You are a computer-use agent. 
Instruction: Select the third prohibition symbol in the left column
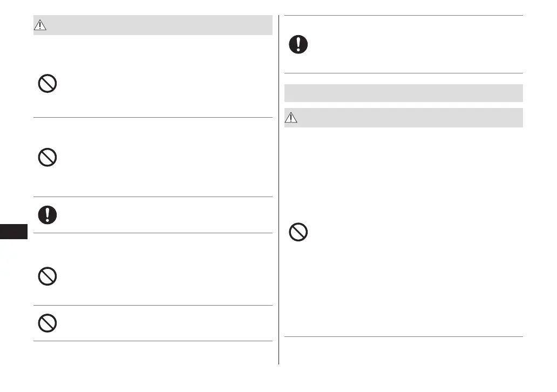(x=47, y=276)
